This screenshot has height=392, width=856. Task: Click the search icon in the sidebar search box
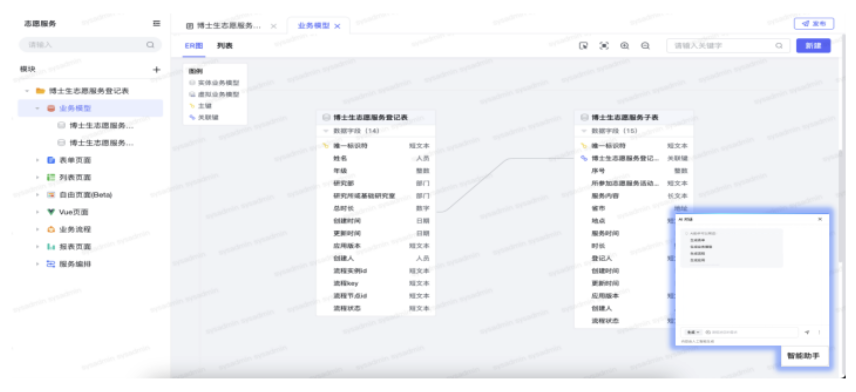tap(150, 45)
